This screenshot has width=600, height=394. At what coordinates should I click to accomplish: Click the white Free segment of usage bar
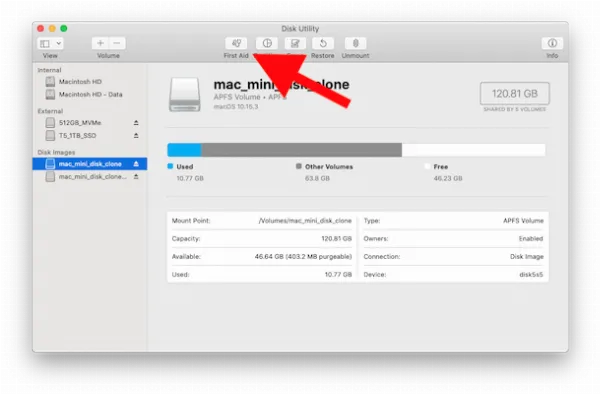(x=474, y=150)
